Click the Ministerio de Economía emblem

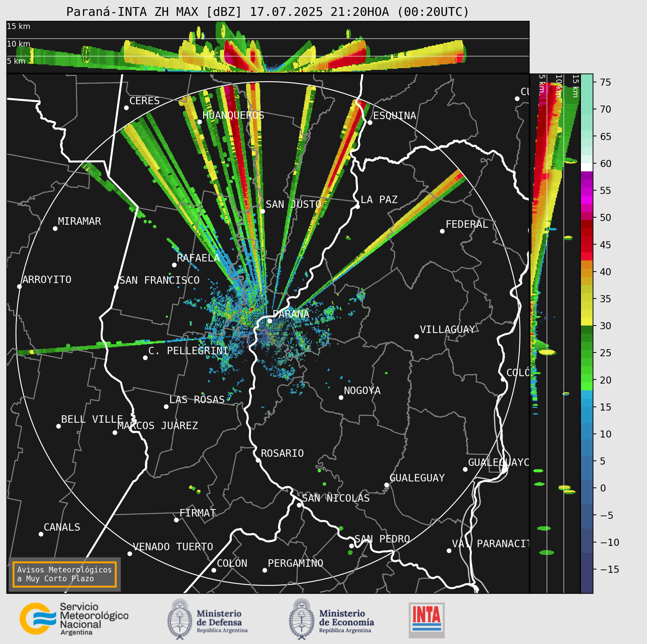click(301, 619)
